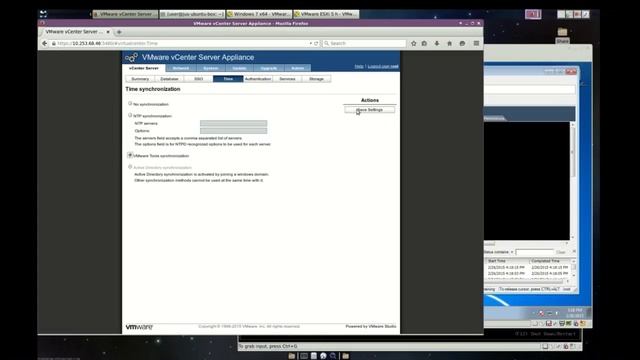Viewport: 640px width, 360px height.
Task: Open the Update main tab
Action: 239,68
